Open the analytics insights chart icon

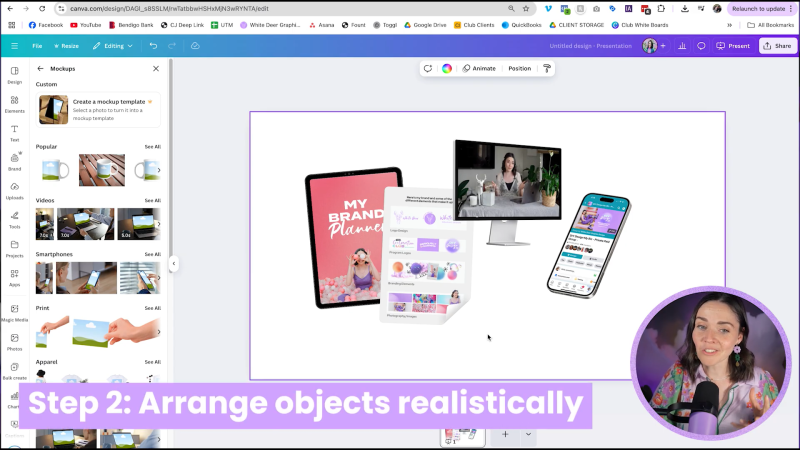point(682,46)
